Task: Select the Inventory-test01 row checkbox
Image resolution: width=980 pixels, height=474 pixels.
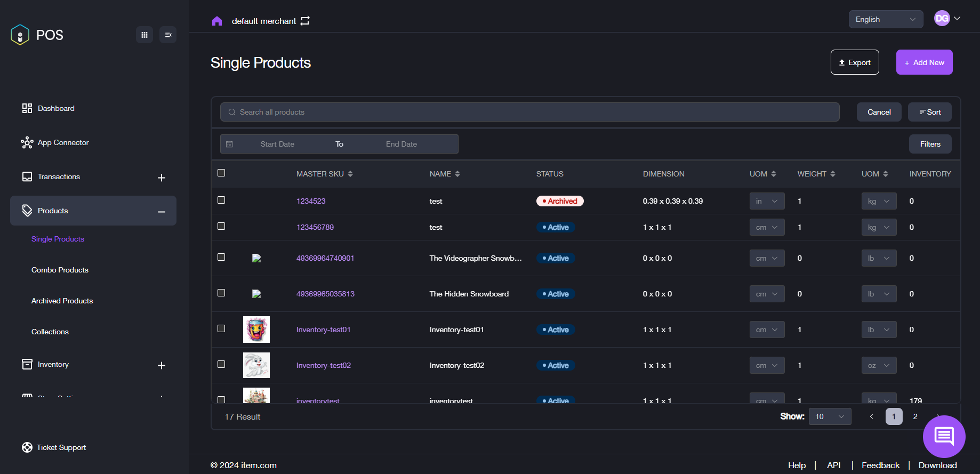Action: pos(221,328)
